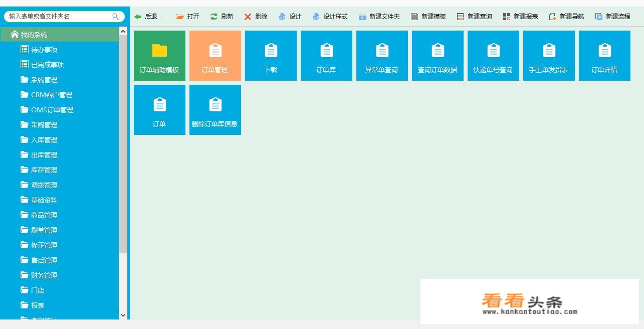Open the 订单详情 tile
Viewport: 644px width, 329px height.
pos(604,56)
